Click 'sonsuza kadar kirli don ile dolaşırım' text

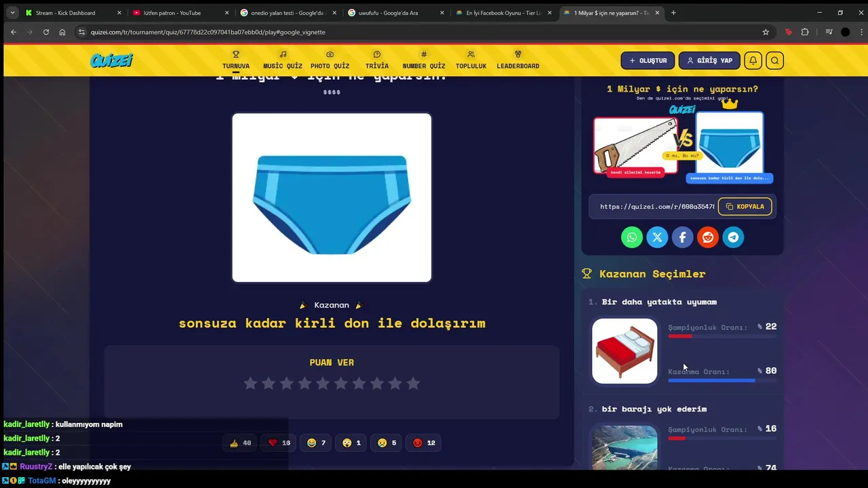[x=332, y=323]
